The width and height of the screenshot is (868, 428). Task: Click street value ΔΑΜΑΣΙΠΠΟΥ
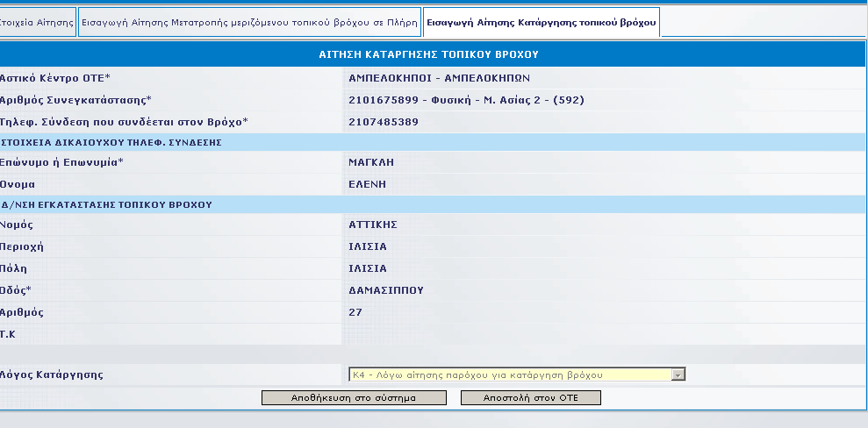(386, 290)
